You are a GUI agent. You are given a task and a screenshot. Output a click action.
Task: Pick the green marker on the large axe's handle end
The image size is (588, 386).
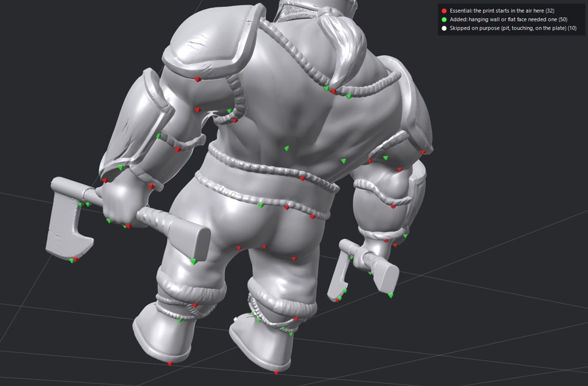pyautogui.click(x=193, y=261)
